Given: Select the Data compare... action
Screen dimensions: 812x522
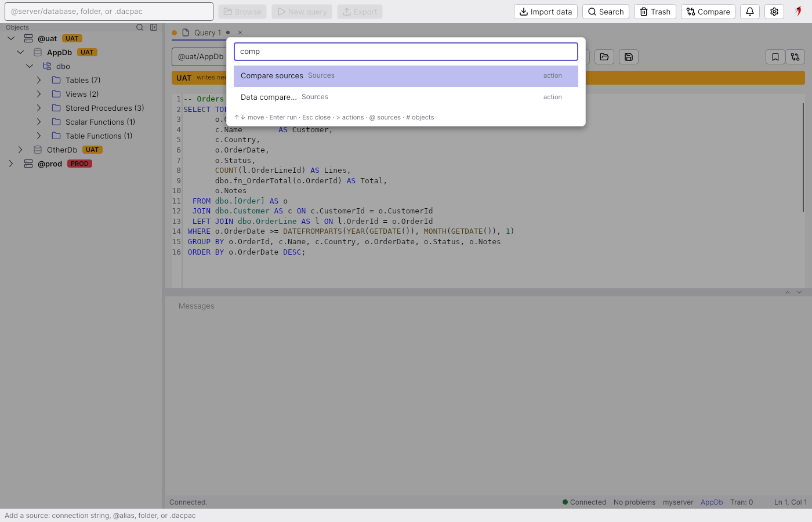Looking at the screenshot, I should [406, 97].
